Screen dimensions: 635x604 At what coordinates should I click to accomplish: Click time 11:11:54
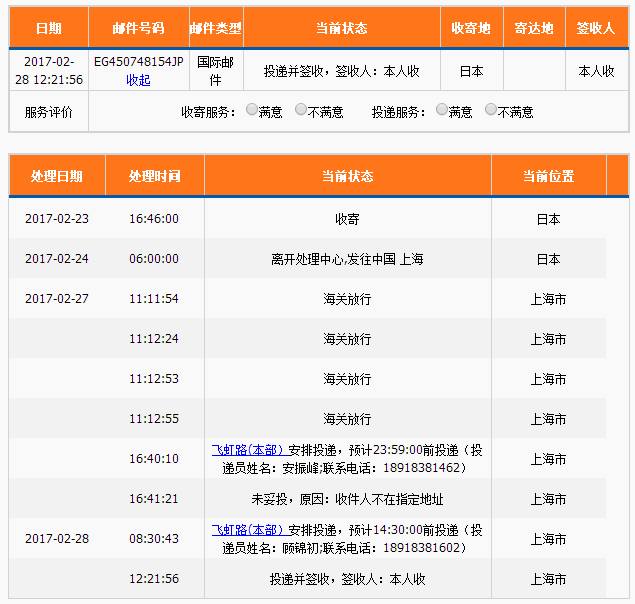pos(154,299)
